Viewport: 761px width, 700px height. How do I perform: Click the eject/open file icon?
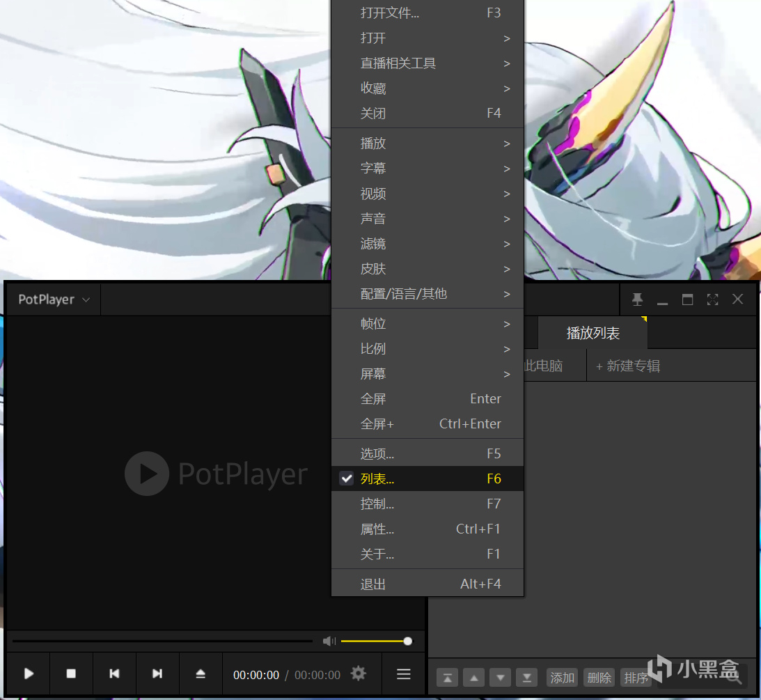(x=201, y=674)
